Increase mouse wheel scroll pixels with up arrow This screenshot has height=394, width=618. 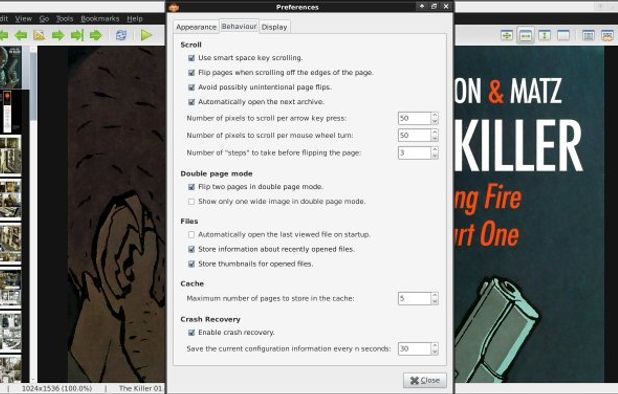(435, 132)
